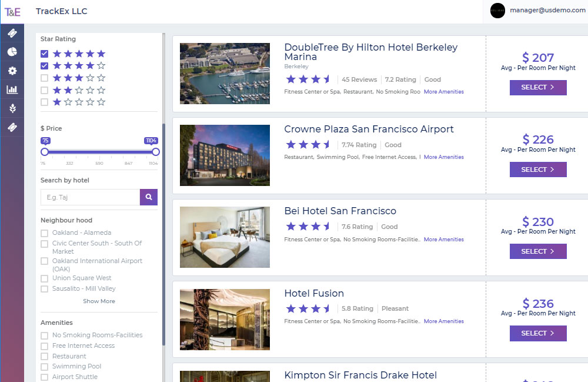Open More Amenities for Bei Hotel
Viewport: 588px width, 382px height.
[x=443, y=240]
